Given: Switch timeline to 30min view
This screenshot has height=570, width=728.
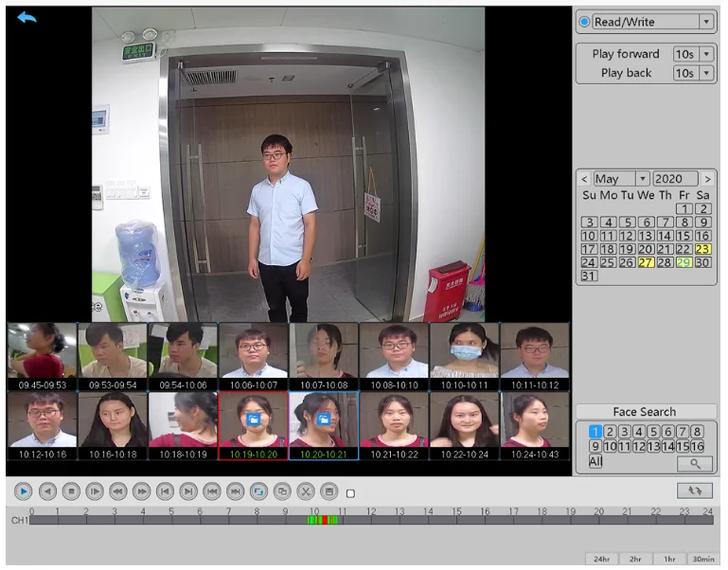Looking at the screenshot, I should pyautogui.click(x=703, y=559).
